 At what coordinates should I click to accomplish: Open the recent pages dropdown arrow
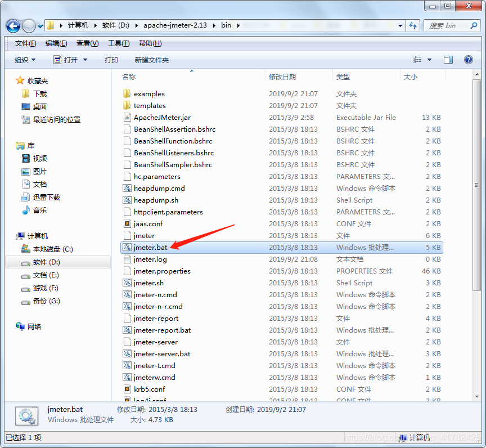click(x=40, y=26)
